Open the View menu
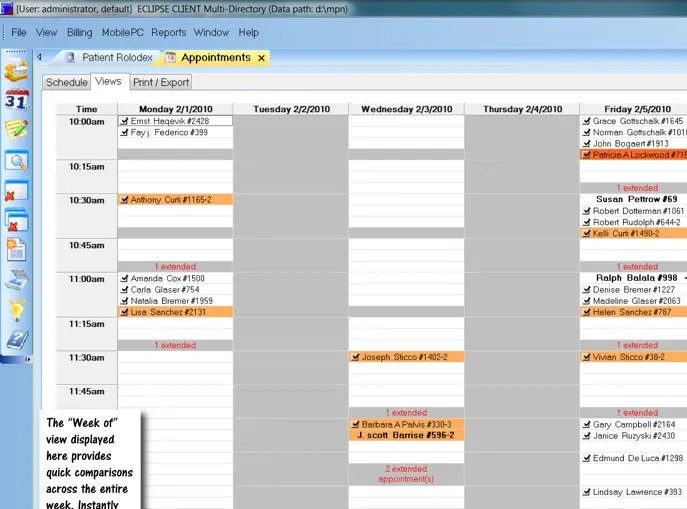The image size is (687, 509). [x=46, y=32]
